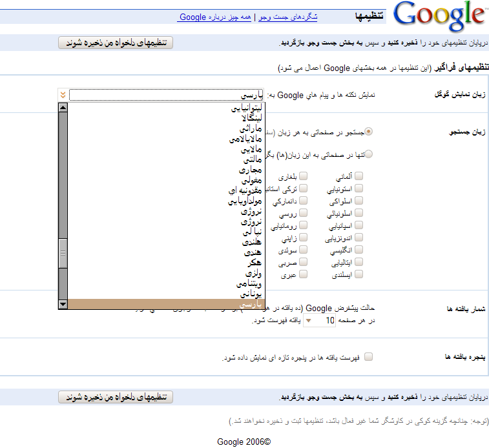
Task: Open the results per page dropdown showing 10
Action: (308, 320)
